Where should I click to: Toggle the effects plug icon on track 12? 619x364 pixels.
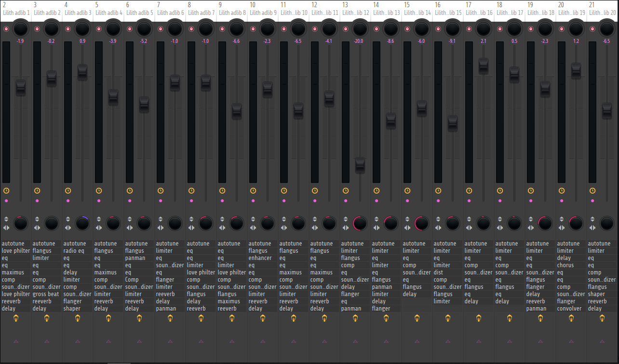coord(324,318)
